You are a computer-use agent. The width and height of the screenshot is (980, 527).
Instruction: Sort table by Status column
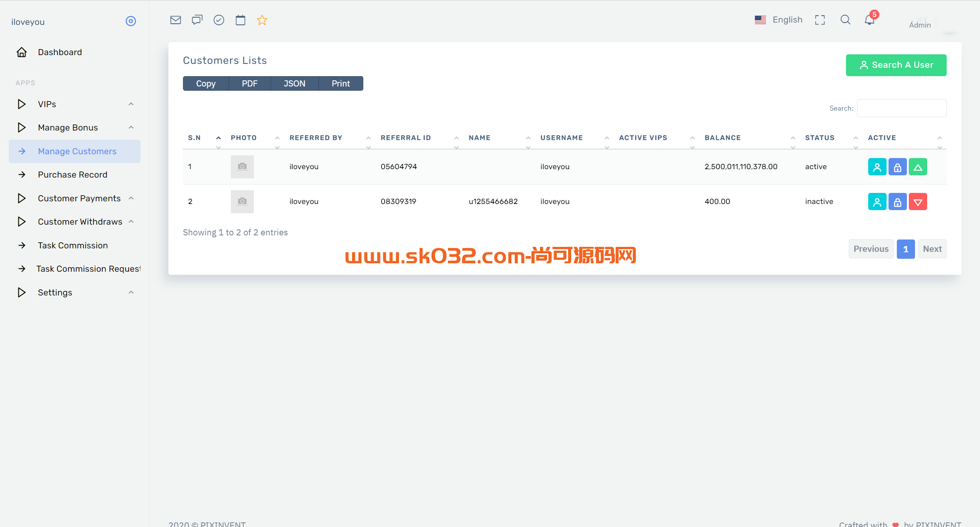point(831,138)
